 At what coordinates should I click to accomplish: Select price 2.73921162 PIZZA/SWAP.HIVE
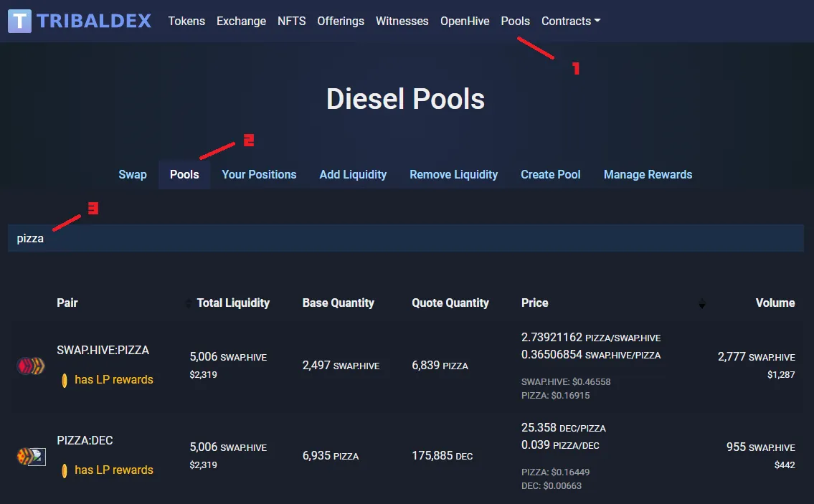[x=591, y=338]
